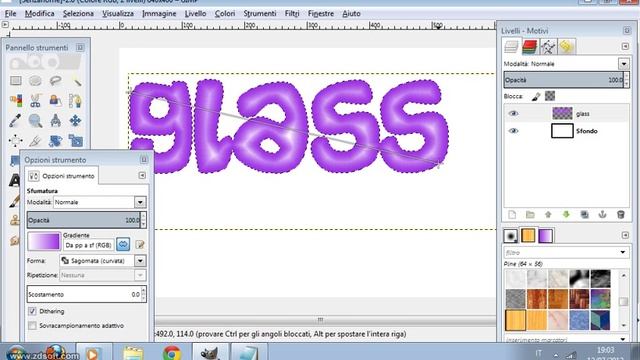Toggle the Dithering checkbox
Viewport: 640px width, 360px height.
click(32, 311)
